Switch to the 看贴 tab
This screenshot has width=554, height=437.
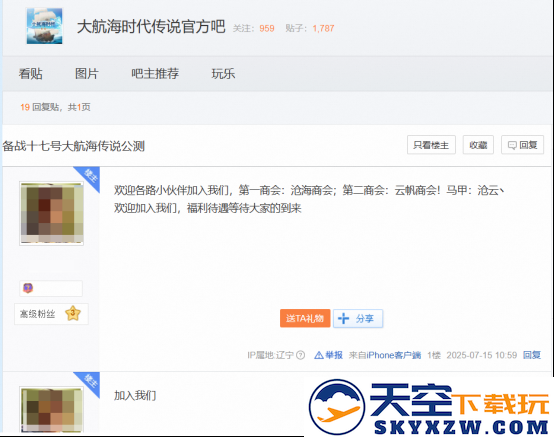[30, 73]
